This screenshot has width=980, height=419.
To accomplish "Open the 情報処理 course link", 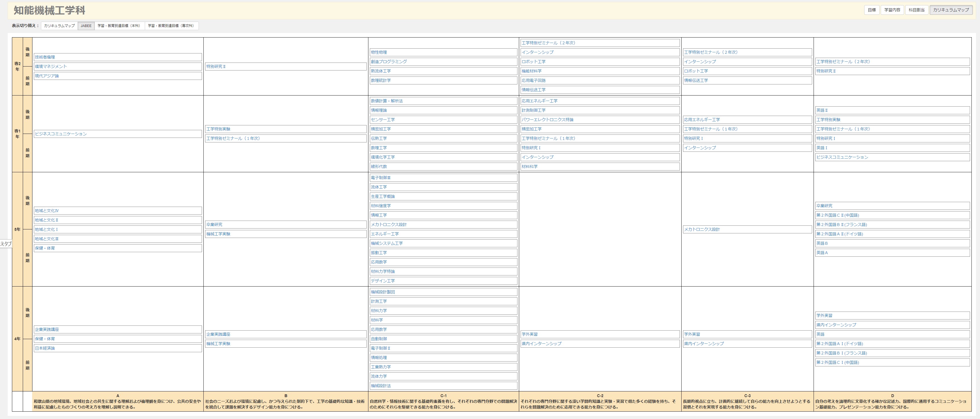I will (379, 358).
